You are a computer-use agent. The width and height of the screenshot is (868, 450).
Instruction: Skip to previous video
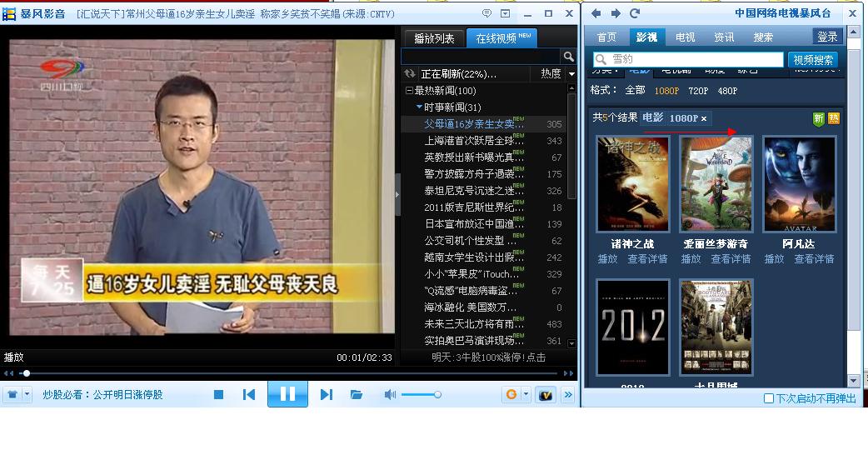[x=249, y=395]
